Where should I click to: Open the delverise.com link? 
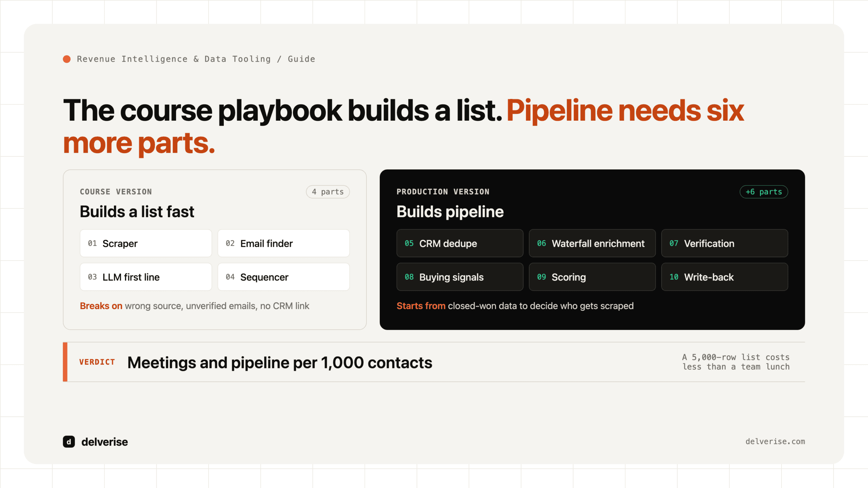[x=775, y=441]
